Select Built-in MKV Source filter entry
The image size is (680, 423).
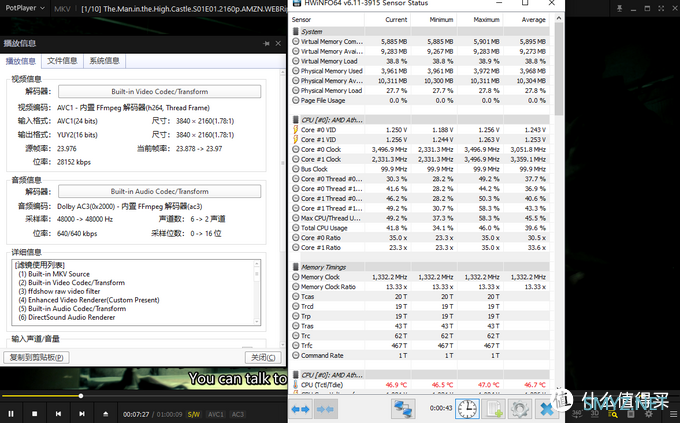click(x=54, y=274)
